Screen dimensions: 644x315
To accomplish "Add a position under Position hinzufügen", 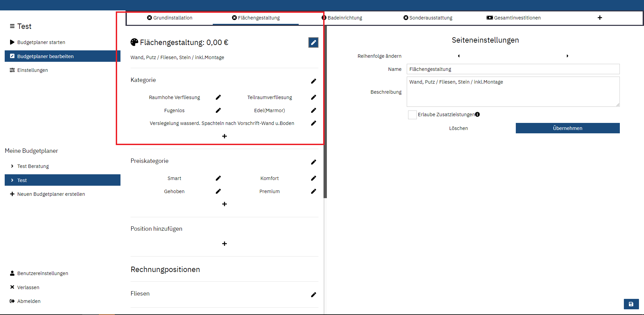I will click(x=225, y=243).
